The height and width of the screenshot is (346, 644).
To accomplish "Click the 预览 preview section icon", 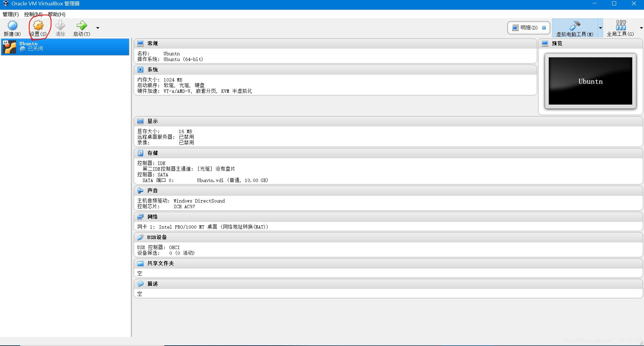I will 545,44.
